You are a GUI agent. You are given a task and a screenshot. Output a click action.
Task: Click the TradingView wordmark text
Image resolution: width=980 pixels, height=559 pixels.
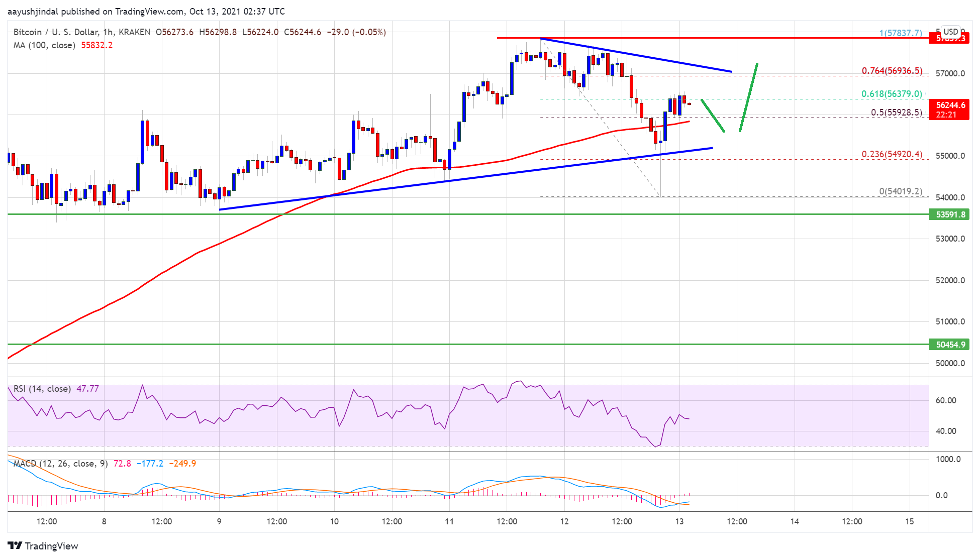point(51,546)
